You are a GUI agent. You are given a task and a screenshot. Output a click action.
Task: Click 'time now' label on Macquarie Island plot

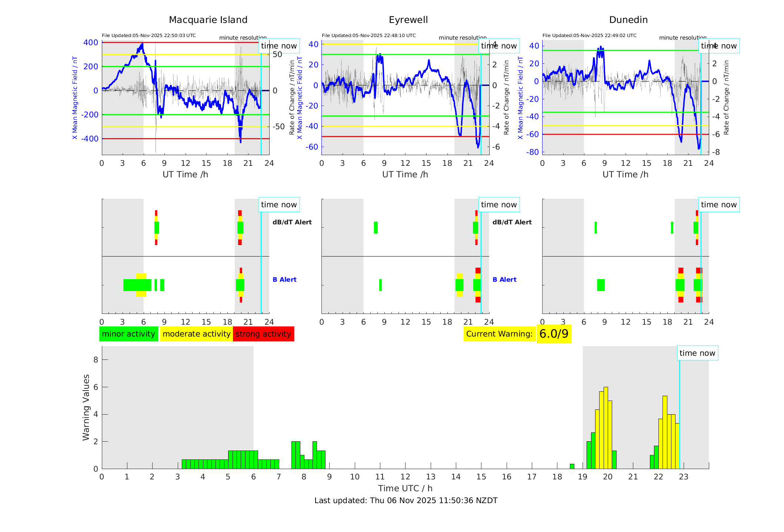(x=279, y=46)
